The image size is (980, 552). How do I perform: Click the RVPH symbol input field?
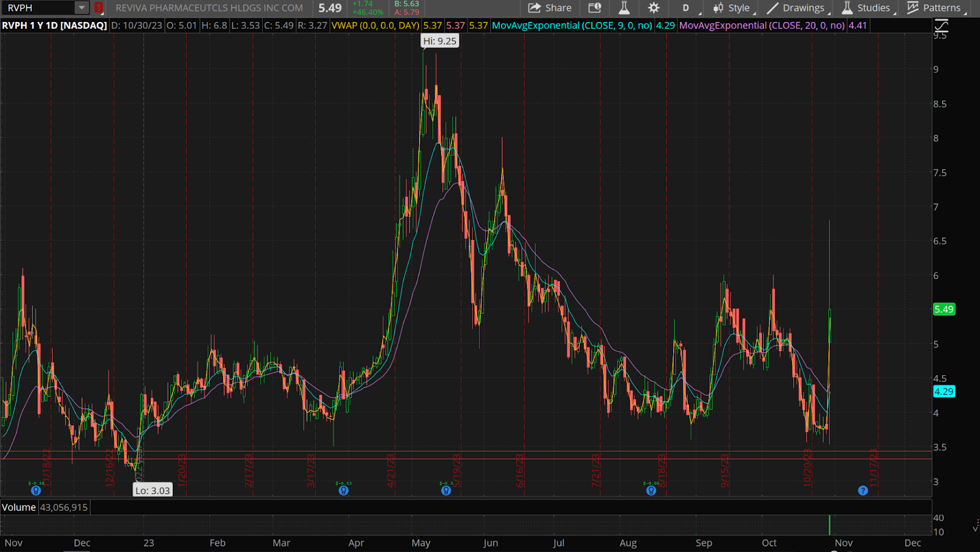[40, 8]
